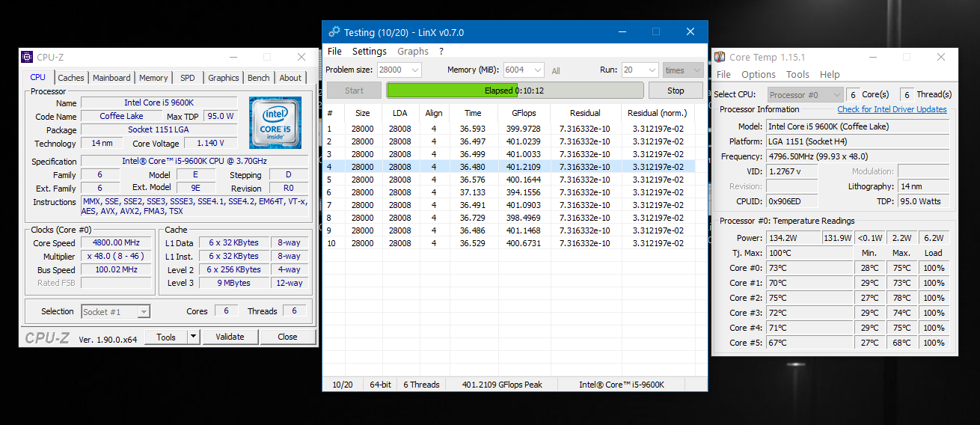Screen dimensions: 980x425
Task: Open the Settings menu in LinX
Action: tap(370, 52)
